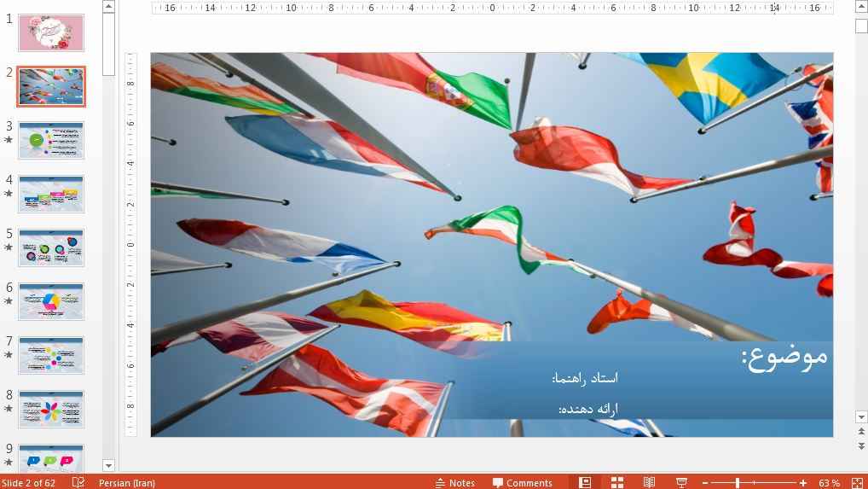Image resolution: width=868 pixels, height=489 pixels.
Task: Open zoom dialog via 63 % label
Action: (x=829, y=483)
